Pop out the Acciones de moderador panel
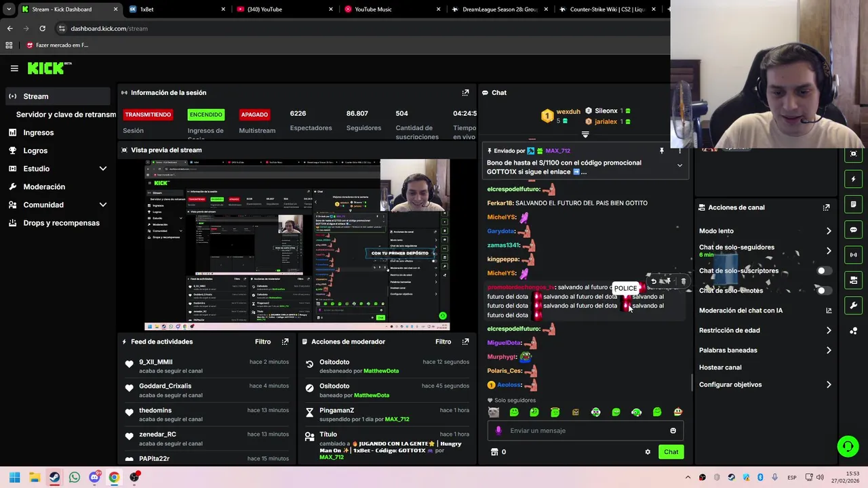Screen dimensions: 868x488 pos(465,342)
